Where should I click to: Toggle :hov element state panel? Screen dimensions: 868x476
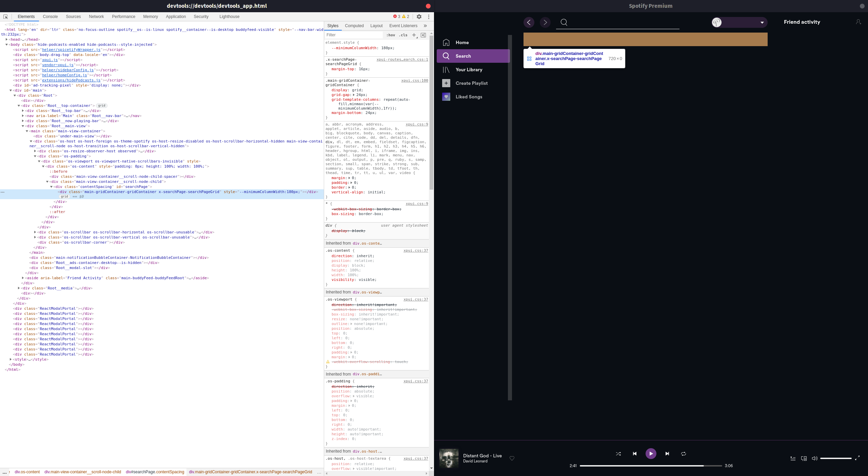pos(391,35)
